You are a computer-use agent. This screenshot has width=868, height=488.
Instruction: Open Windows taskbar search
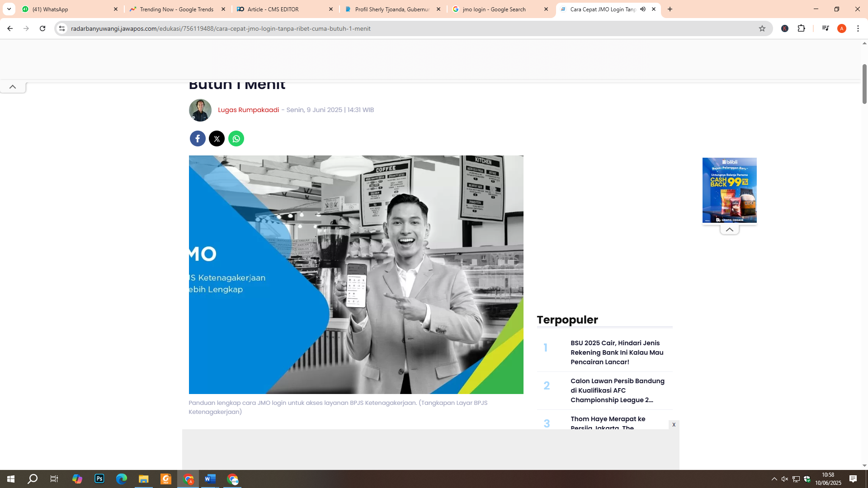coord(33,479)
